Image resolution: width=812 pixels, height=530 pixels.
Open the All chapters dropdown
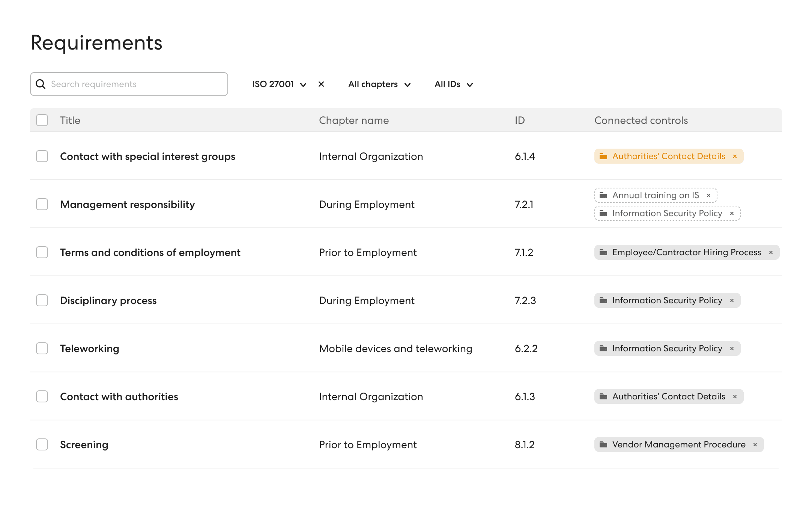coord(379,84)
